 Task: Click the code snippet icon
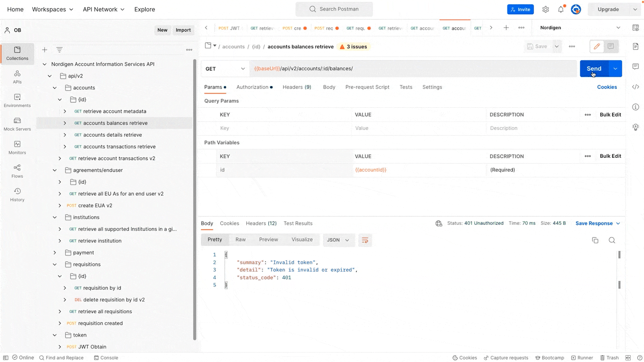tap(635, 87)
